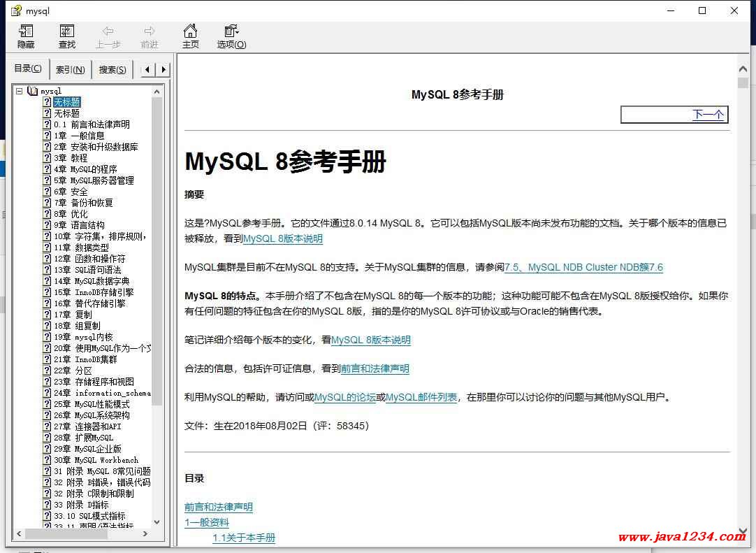This screenshot has width=756, height=553.
Task: Click page icon beside 13章 SQL语句语法
Action: [x=47, y=270]
